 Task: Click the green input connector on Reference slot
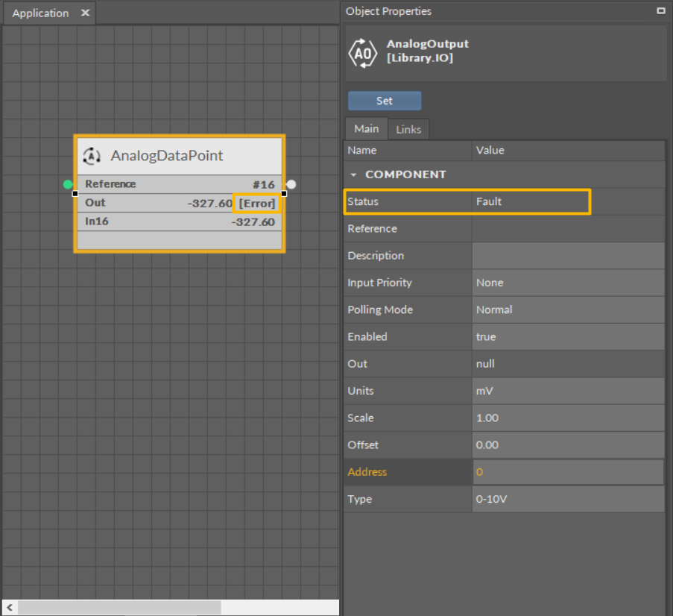click(x=69, y=184)
